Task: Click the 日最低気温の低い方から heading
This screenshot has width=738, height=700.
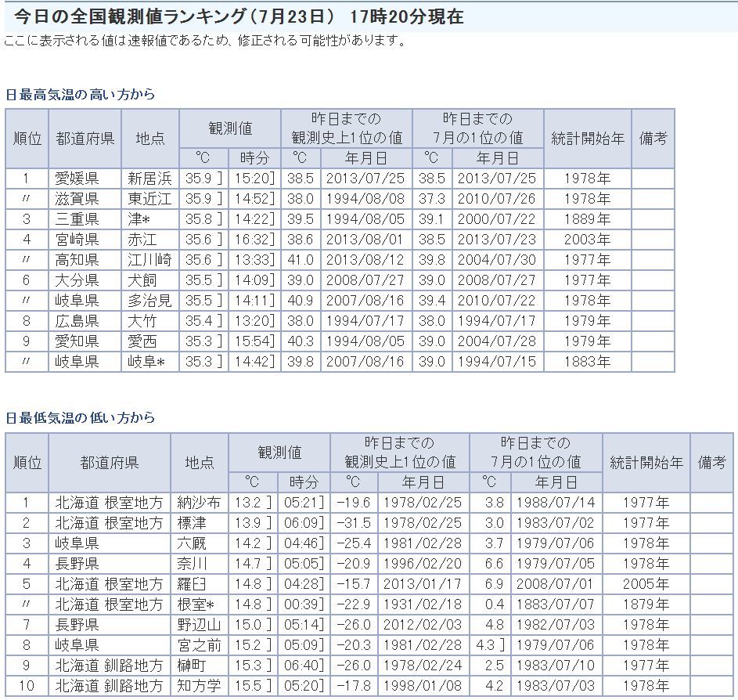Action: tap(81, 419)
